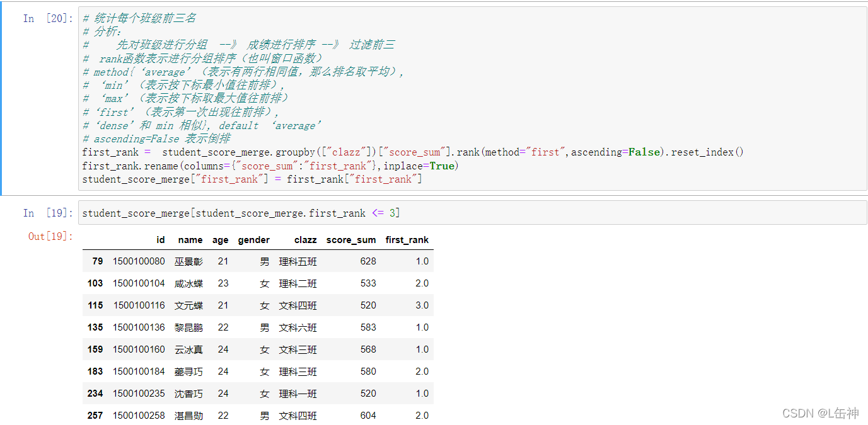Click the 'score_sum' column header
Screen dimensions: 868x425
(351, 240)
